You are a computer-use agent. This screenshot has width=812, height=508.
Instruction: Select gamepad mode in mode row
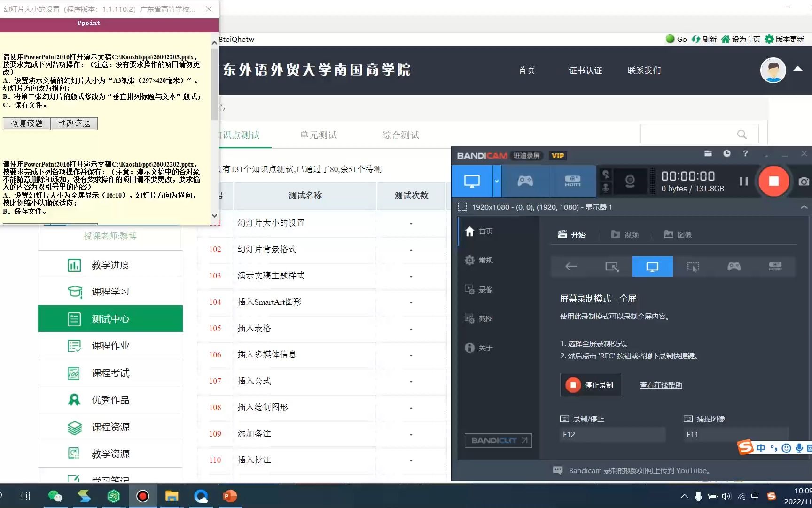tap(734, 267)
